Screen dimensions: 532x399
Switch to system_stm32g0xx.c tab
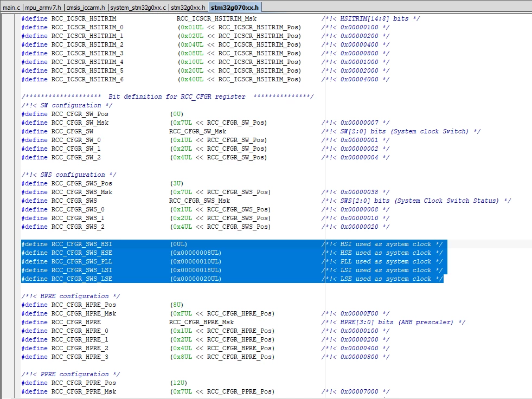[138, 7]
